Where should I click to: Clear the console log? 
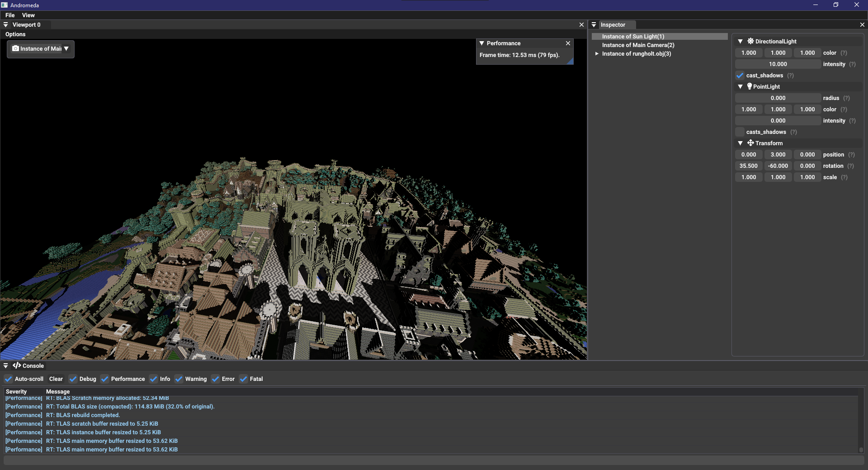[x=56, y=379]
